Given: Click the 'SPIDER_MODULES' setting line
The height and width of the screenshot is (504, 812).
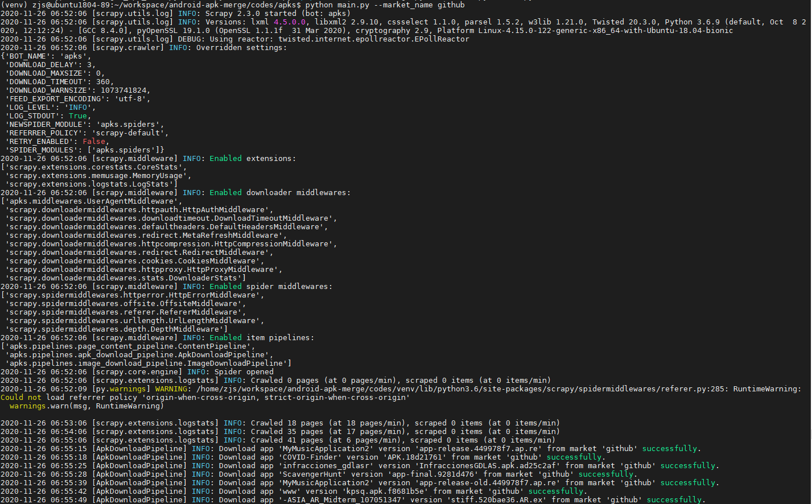Looking at the screenshot, I should [85, 150].
